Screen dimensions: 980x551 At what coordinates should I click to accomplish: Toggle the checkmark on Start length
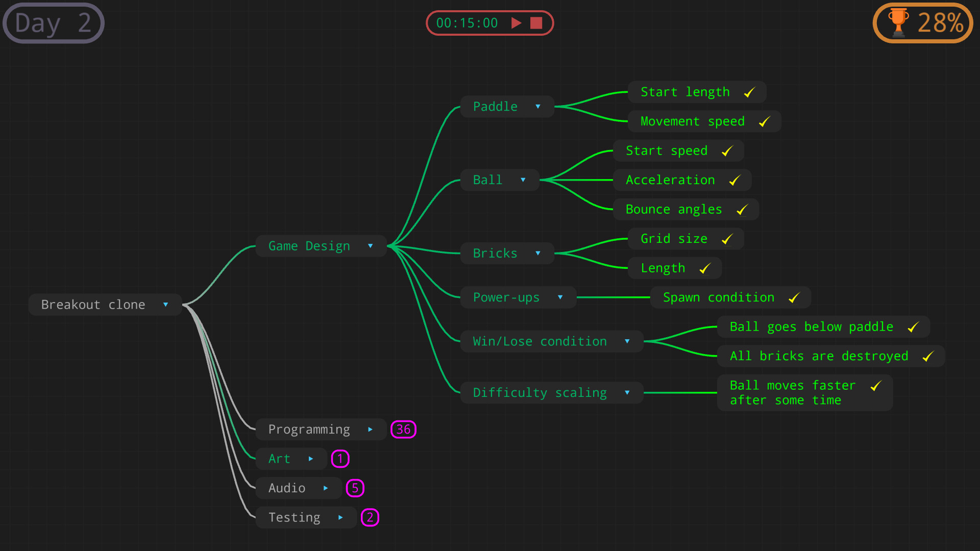(x=749, y=92)
